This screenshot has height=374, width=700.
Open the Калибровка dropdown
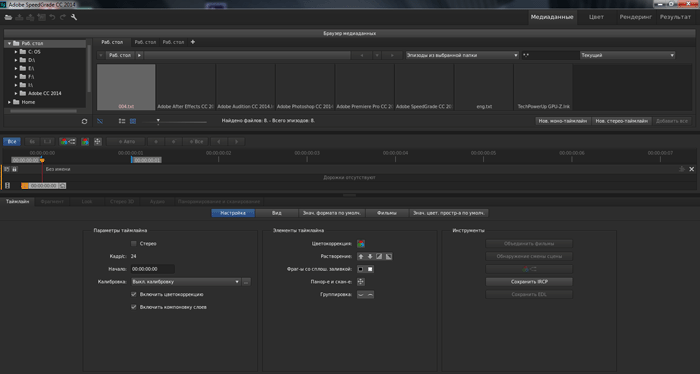186,282
